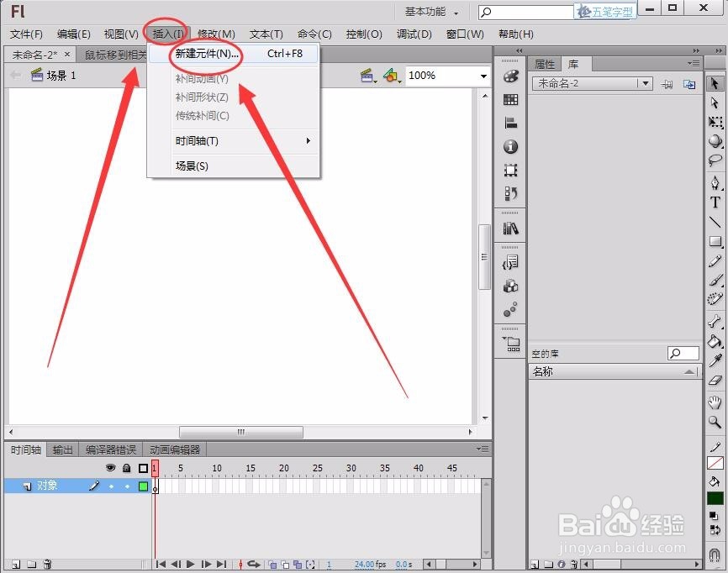Toggle show/hide all layers eye icon
Viewport: 728px width, 573px height.
[x=110, y=468]
